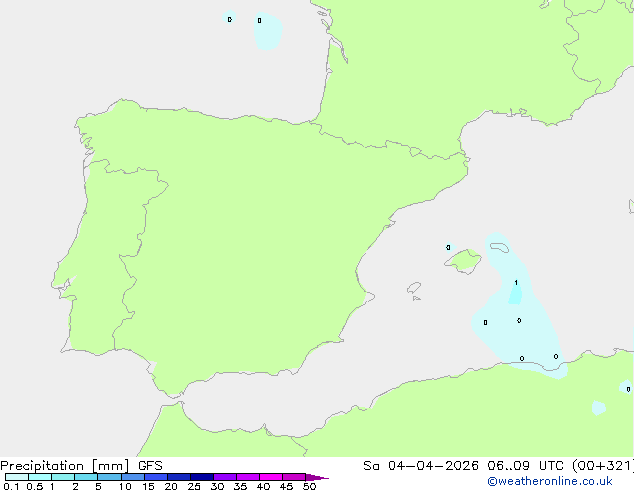This screenshot has width=634, height=490.
Task: Click Menorca island outline on the map
Action: point(499,247)
